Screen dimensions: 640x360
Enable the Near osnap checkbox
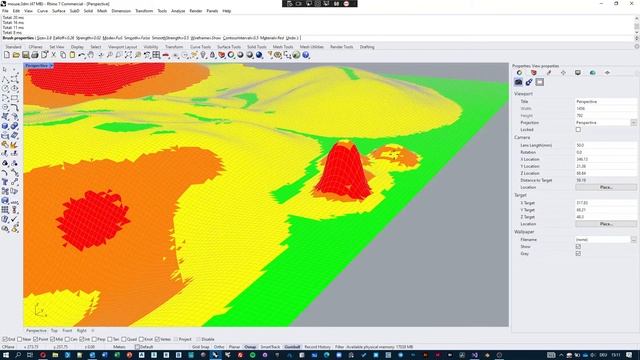click(x=19, y=339)
